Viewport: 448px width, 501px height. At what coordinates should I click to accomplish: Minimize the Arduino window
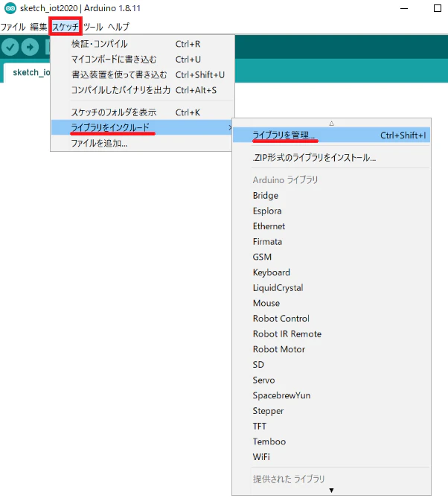[404, 8]
